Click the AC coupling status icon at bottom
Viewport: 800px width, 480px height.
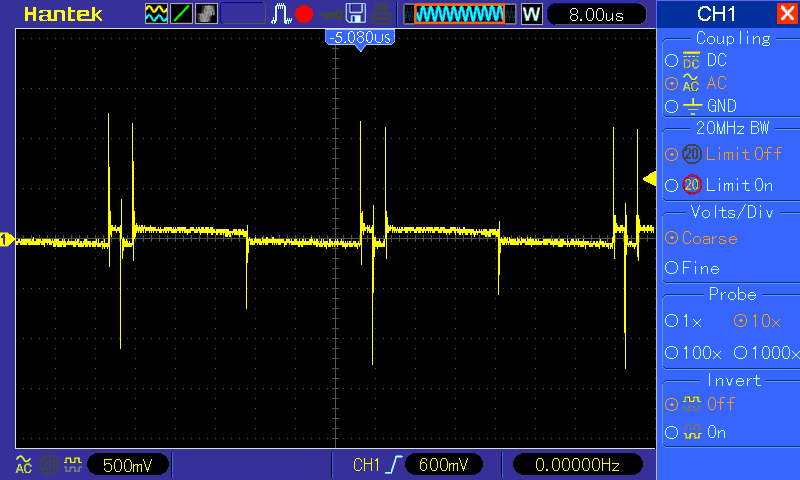click(x=24, y=465)
